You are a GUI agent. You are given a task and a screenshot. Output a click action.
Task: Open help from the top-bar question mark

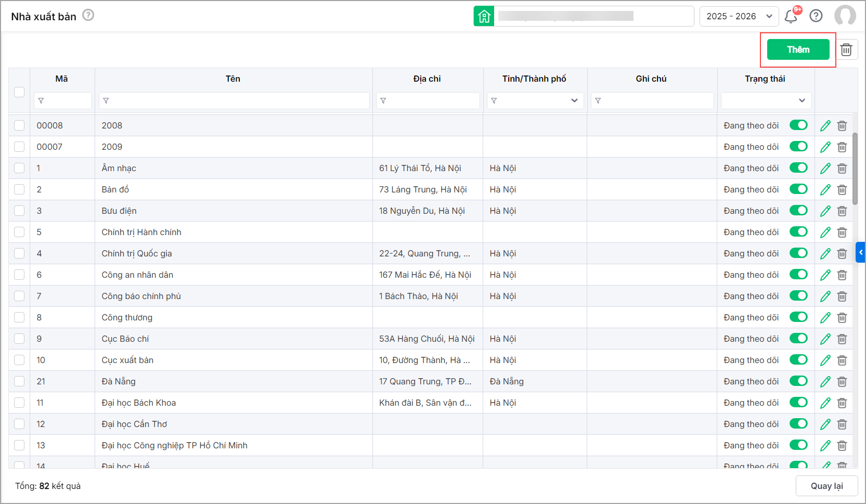coord(816,16)
